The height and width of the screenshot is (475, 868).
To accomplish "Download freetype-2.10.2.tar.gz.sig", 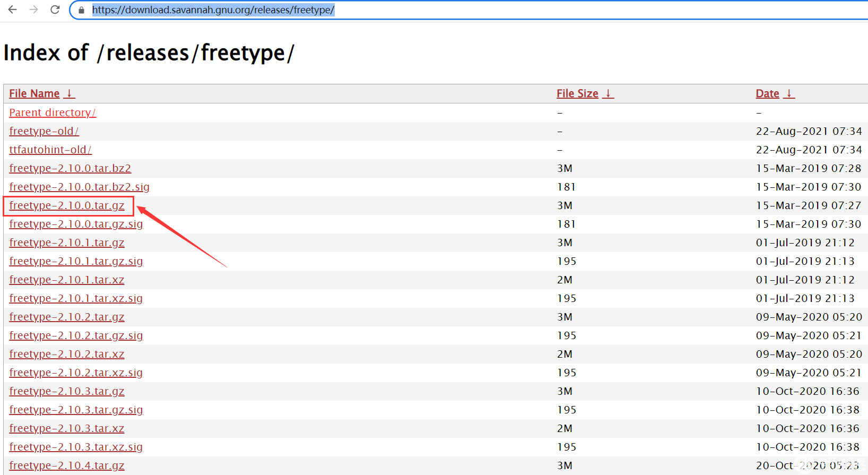I will [x=76, y=335].
